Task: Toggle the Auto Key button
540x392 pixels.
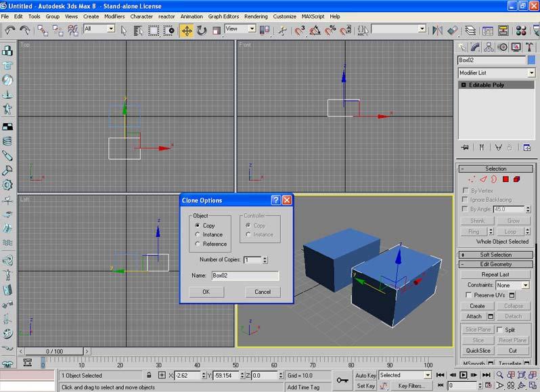Action: pos(365,376)
